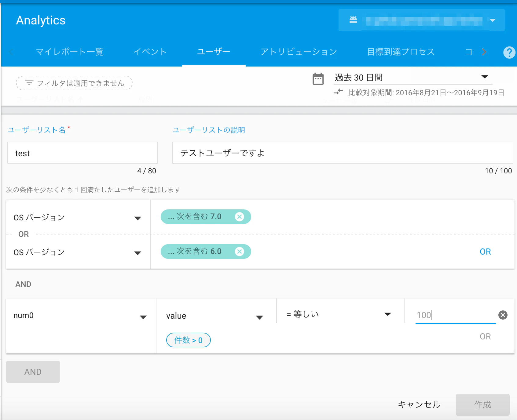Click the grey OR link in num0 row
The height and width of the screenshot is (420, 517).
(x=485, y=337)
